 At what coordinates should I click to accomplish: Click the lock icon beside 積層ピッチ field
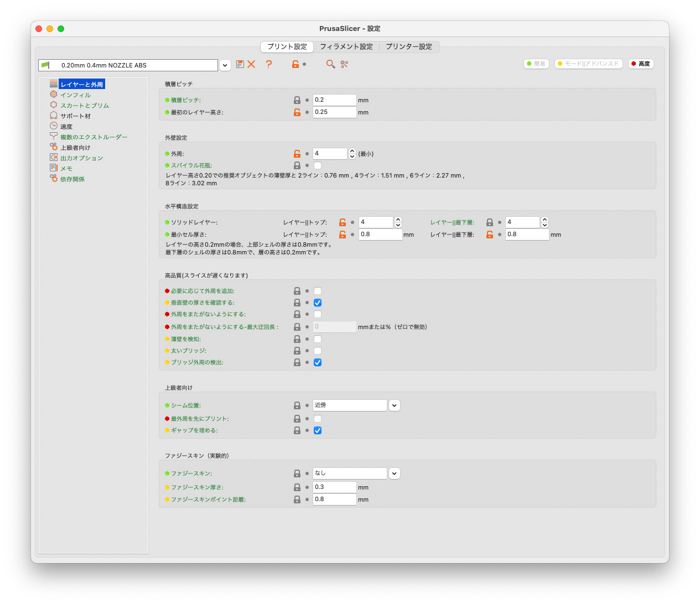point(297,100)
